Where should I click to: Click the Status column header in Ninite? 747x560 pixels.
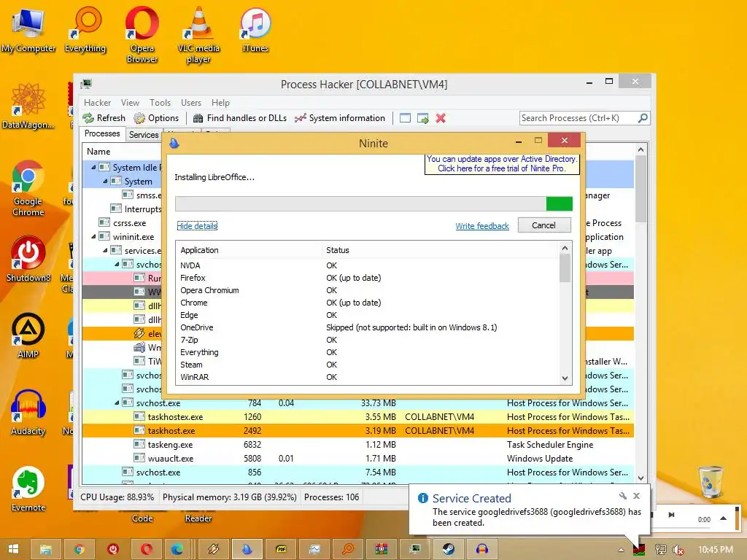(441, 250)
